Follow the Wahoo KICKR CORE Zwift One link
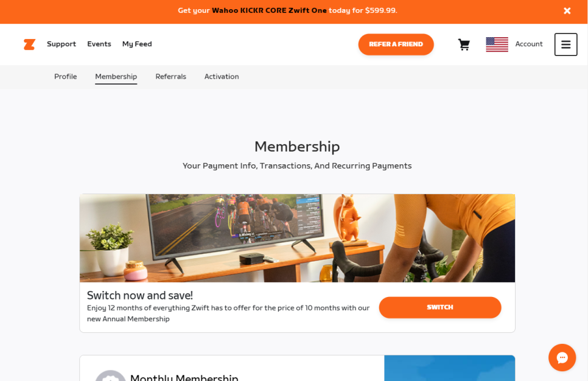The height and width of the screenshot is (381, 588). (x=269, y=10)
